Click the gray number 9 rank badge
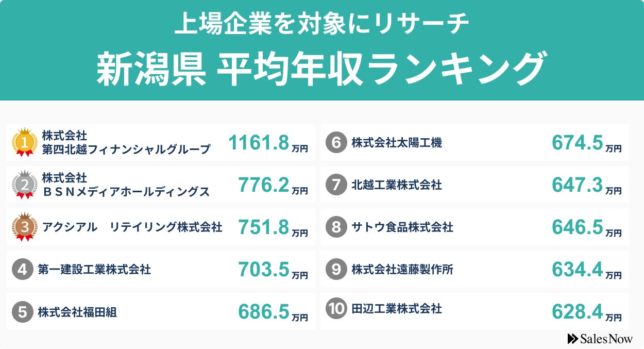The width and height of the screenshot is (644, 349). click(x=336, y=269)
